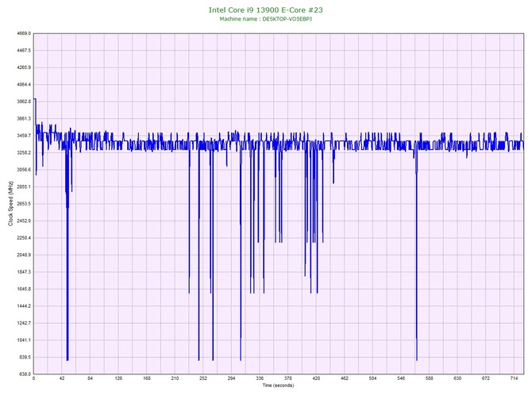Click the y-axis value 1242.7
Screen dimensions: 532x399
24,323
